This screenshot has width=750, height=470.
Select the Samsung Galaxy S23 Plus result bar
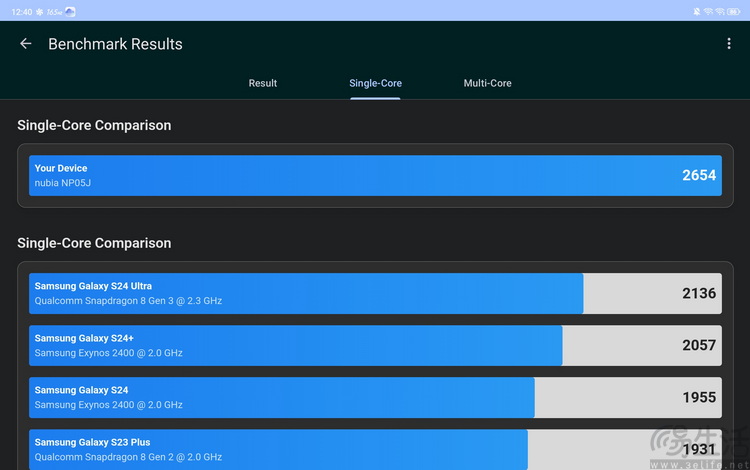[375, 449]
